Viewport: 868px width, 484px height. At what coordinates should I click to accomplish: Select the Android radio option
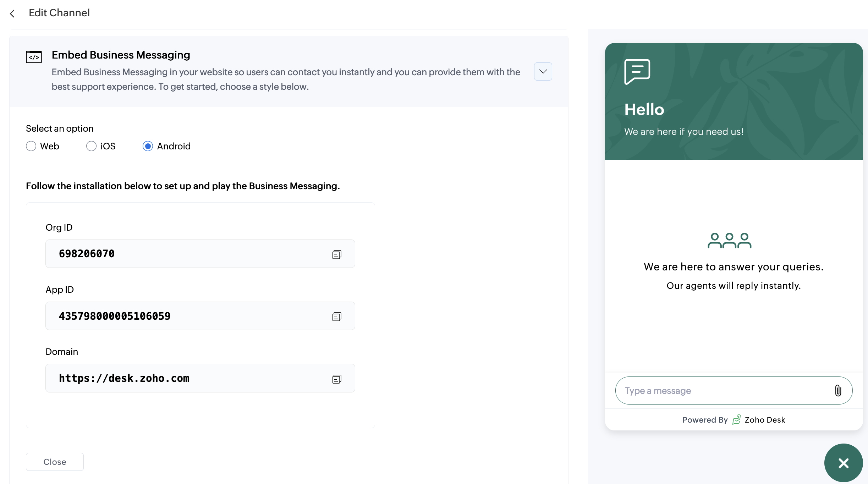click(x=148, y=146)
